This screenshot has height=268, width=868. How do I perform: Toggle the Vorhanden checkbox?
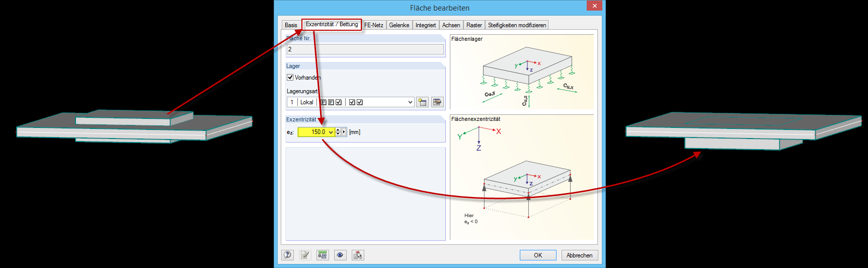(290, 78)
